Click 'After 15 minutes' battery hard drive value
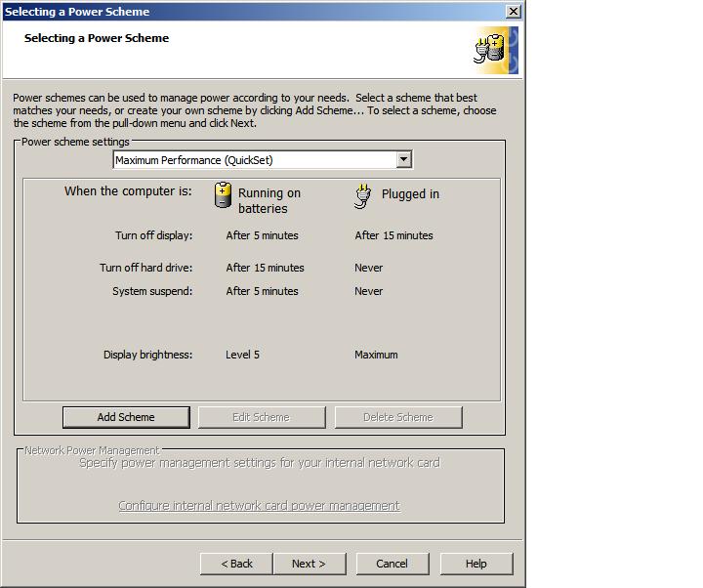This screenshot has height=588, width=703. 265,268
